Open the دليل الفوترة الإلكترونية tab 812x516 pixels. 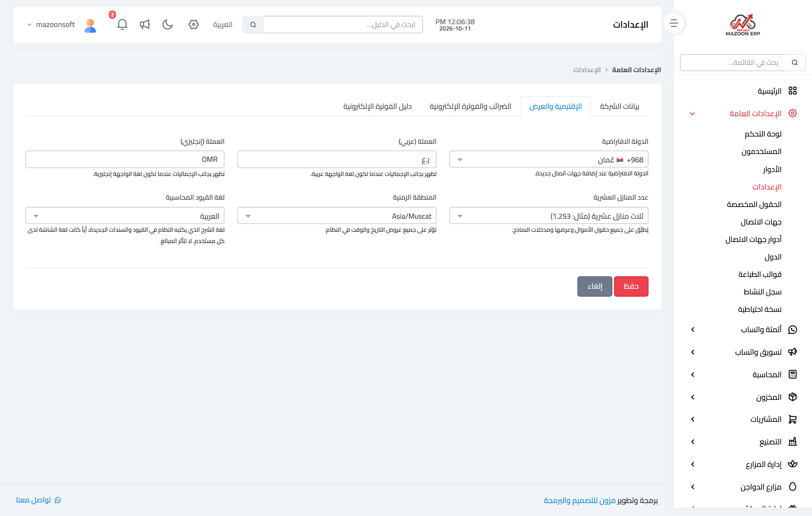click(x=377, y=107)
